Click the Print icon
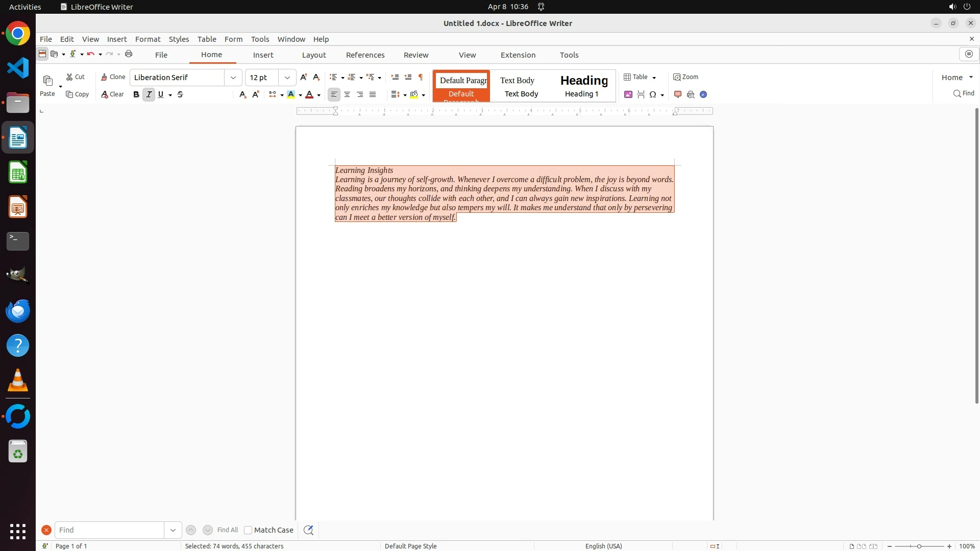Viewport: 980px width, 551px height. tap(129, 54)
